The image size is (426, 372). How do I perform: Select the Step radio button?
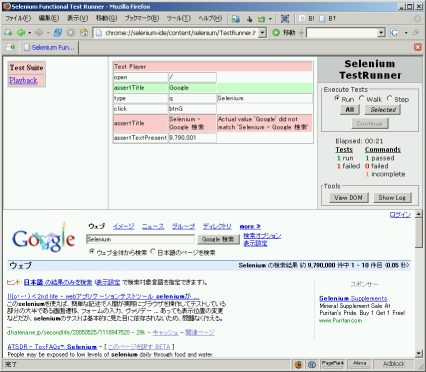pyautogui.click(x=390, y=99)
